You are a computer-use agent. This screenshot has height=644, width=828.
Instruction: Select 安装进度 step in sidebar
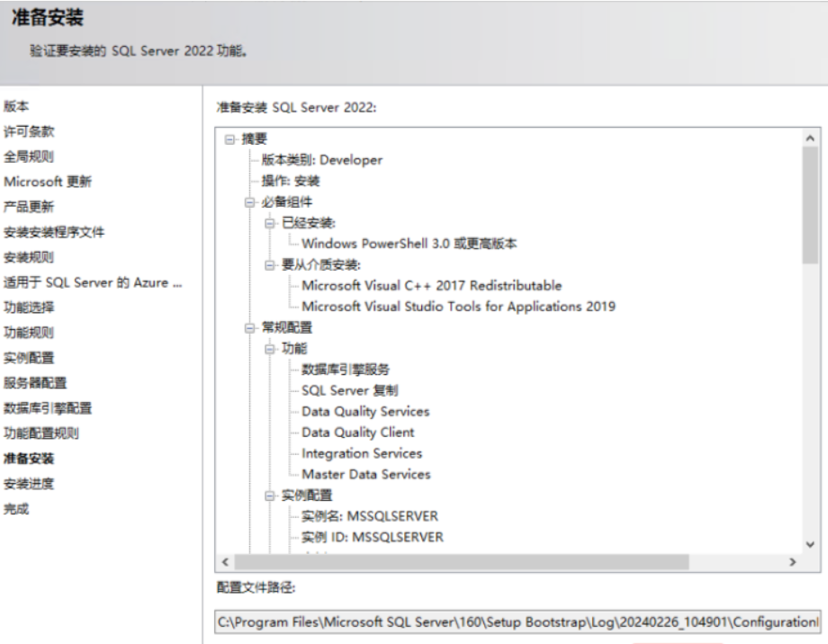(29, 484)
